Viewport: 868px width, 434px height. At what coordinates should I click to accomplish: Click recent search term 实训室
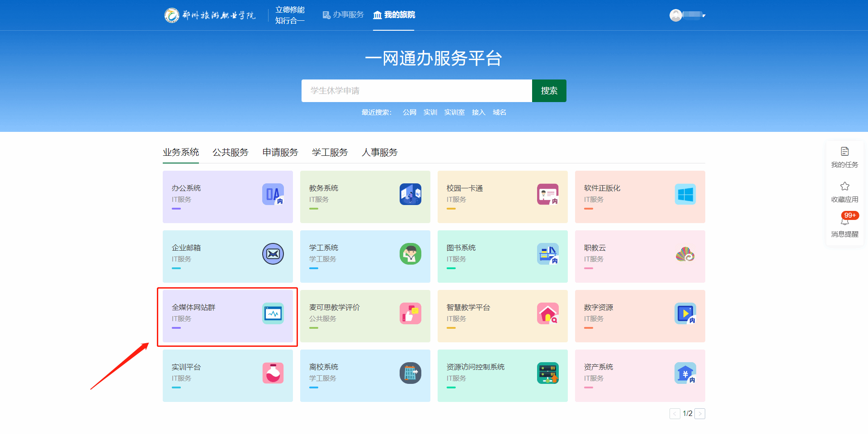click(x=454, y=112)
